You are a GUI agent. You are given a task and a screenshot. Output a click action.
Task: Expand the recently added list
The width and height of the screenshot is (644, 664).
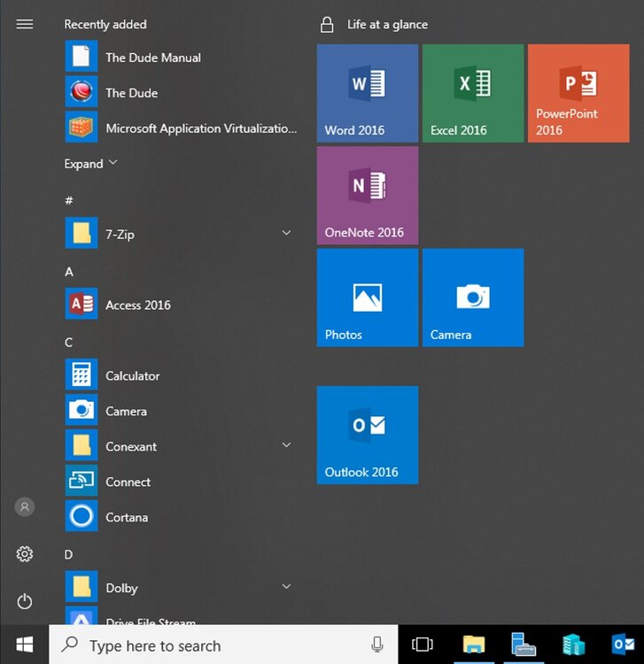tap(91, 164)
